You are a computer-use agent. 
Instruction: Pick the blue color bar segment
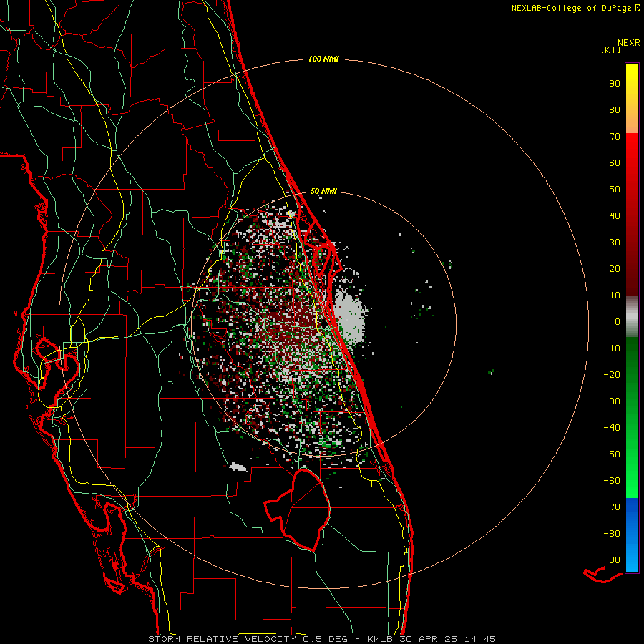tap(632, 535)
